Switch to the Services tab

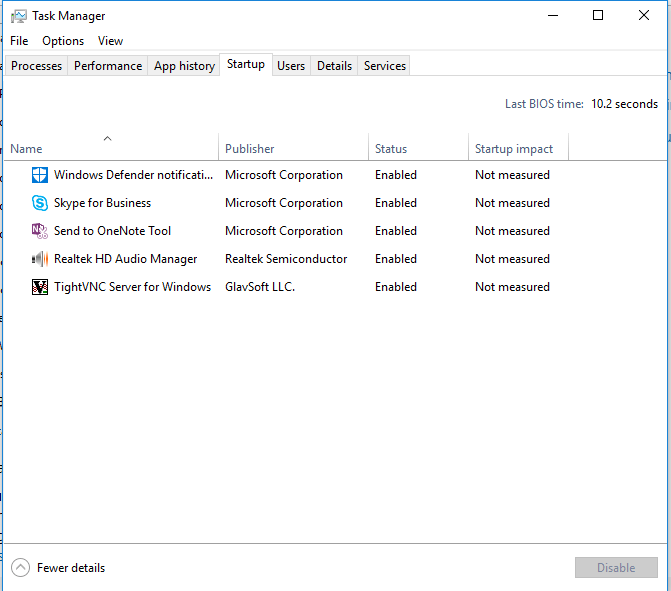click(385, 66)
